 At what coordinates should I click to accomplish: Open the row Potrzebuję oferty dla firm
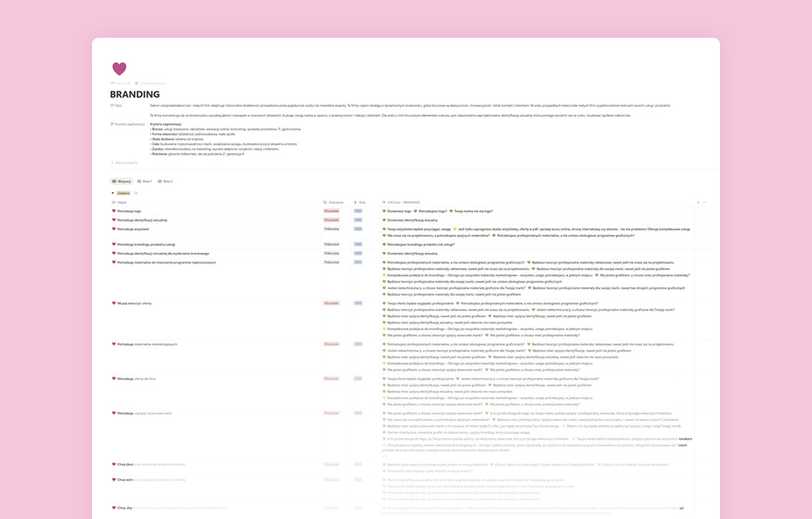(136, 379)
